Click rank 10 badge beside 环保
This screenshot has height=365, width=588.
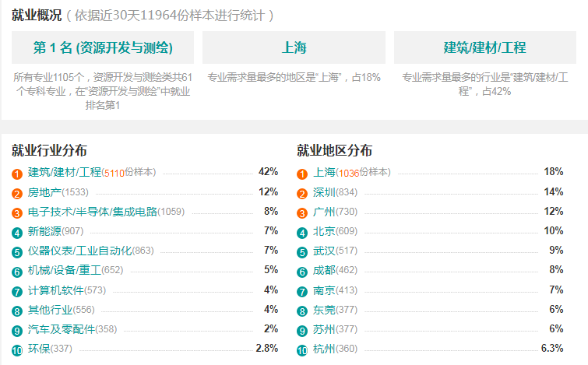[17, 350]
